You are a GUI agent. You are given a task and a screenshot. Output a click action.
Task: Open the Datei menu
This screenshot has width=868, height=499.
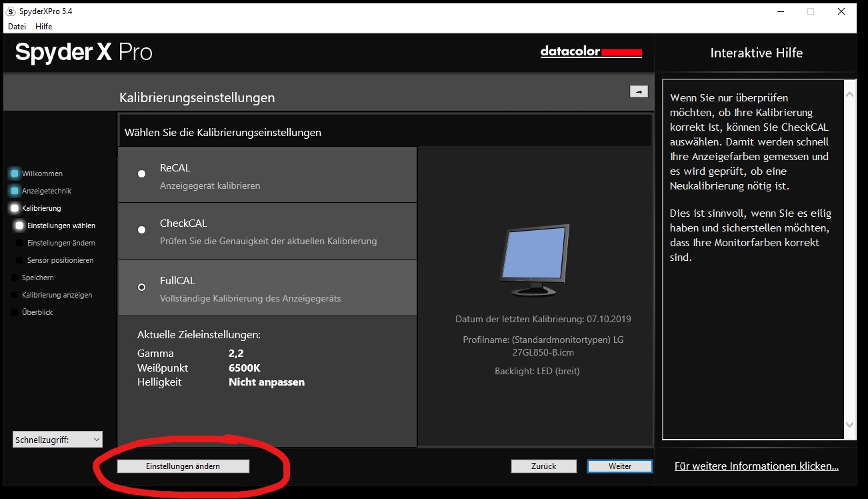pos(17,26)
